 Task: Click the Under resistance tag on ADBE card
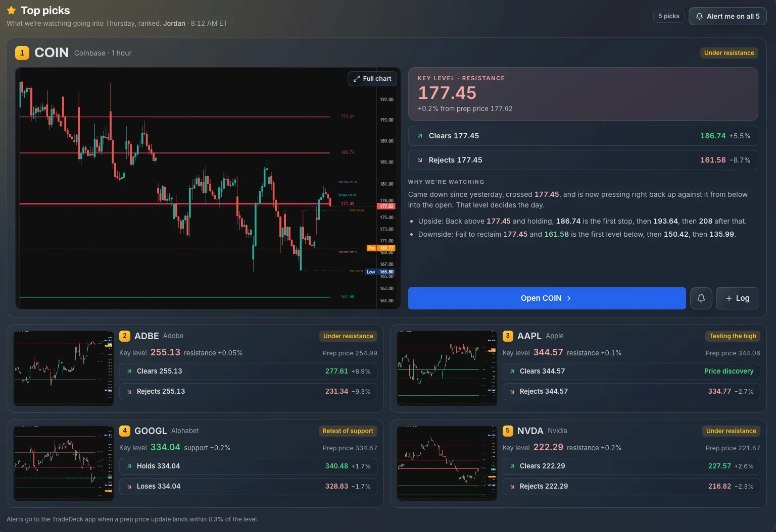click(348, 336)
